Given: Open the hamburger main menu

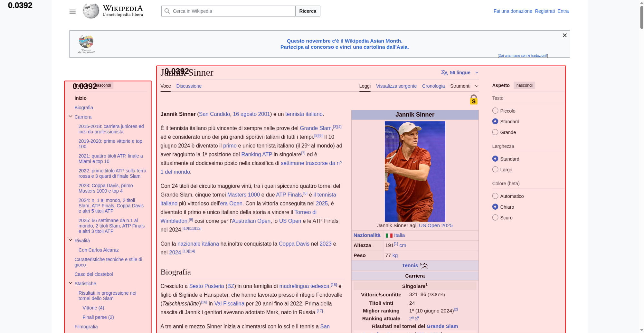Looking at the screenshot, I should coord(72,11).
